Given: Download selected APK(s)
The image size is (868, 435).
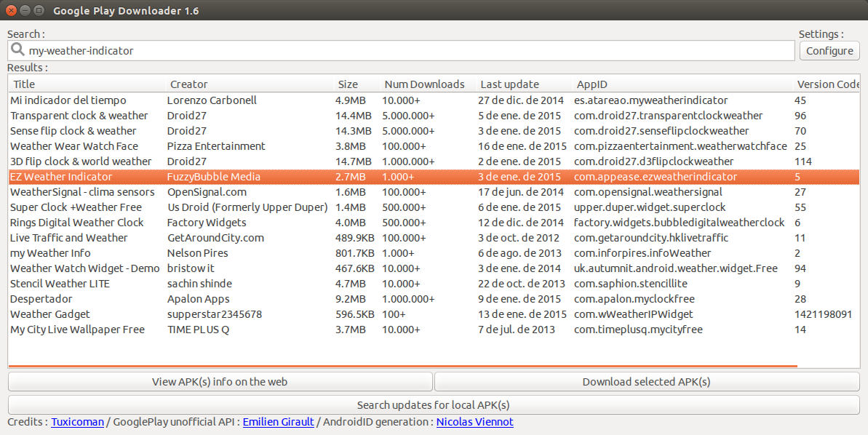Looking at the screenshot, I should pyautogui.click(x=647, y=382).
